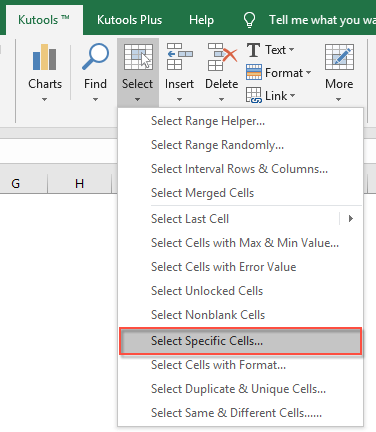The width and height of the screenshot is (376, 432).
Task: Click the Select cells icon
Action: pyautogui.click(x=138, y=57)
